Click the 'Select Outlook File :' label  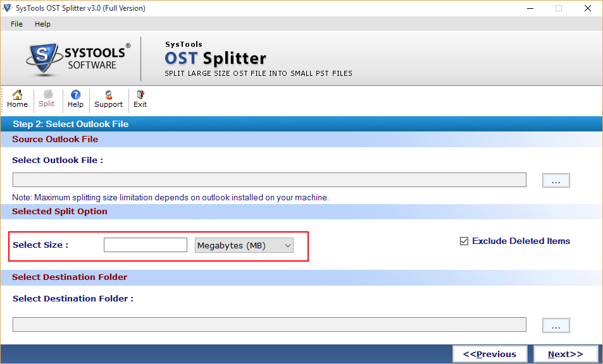tap(58, 160)
